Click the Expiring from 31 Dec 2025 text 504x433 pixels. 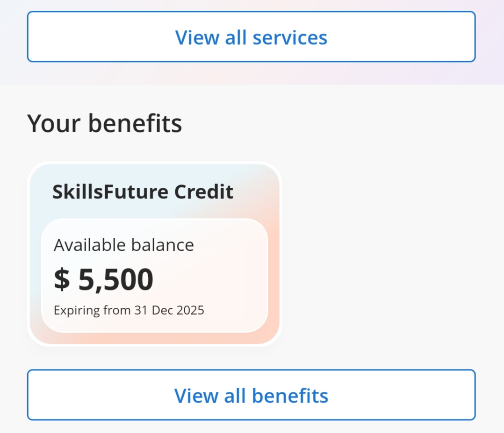click(x=129, y=310)
